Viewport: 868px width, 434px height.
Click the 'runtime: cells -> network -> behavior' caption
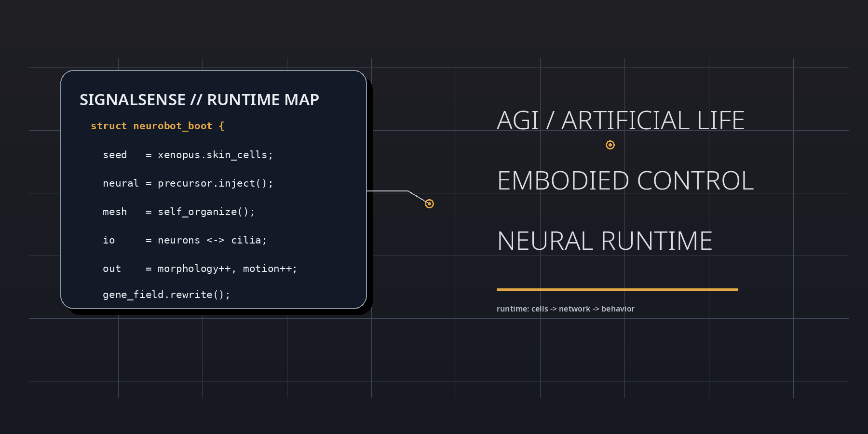[x=566, y=309]
